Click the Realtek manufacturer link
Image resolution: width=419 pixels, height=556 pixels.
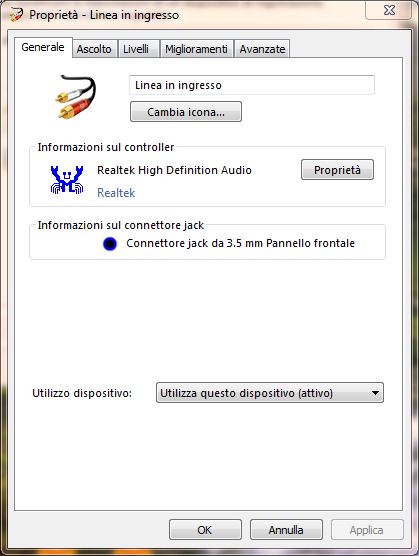(116, 193)
